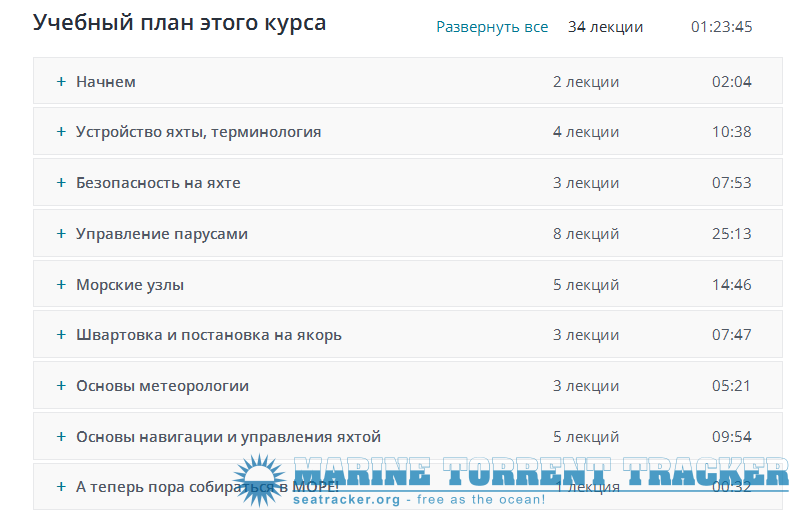
Task: Click plus icon beside А теперь пора собираться
Action: tap(61, 486)
